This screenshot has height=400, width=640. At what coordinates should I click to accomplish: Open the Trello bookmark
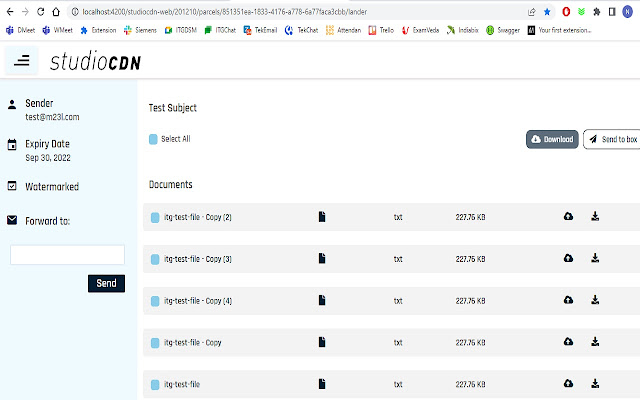click(x=381, y=30)
